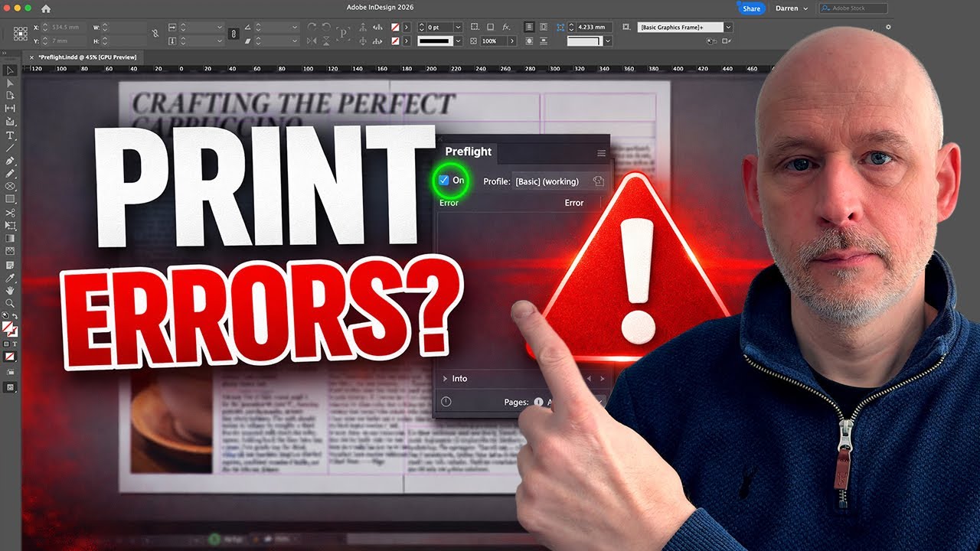Select the Pencil tool
Image resolution: width=980 pixels, height=551 pixels.
(x=10, y=174)
